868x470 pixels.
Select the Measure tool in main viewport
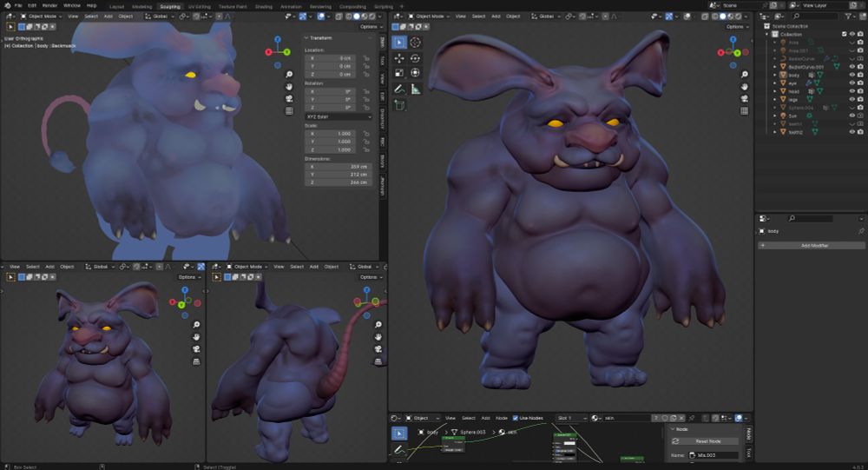click(x=415, y=89)
